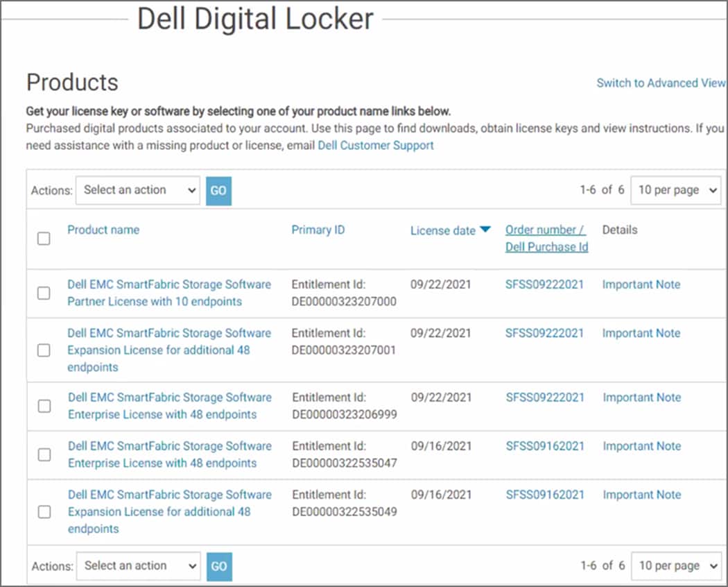
Task: Open the Expansion License product for entitlement DE00000322535049
Action: coord(169,511)
